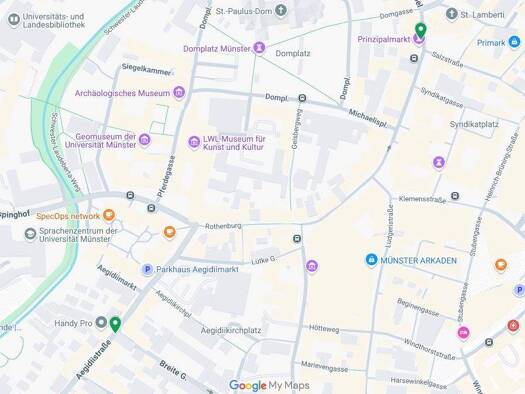Click the Parkhaus Aegidiimarkt parking icon
This screenshot has width=525, height=394.
[x=147, y=269]
